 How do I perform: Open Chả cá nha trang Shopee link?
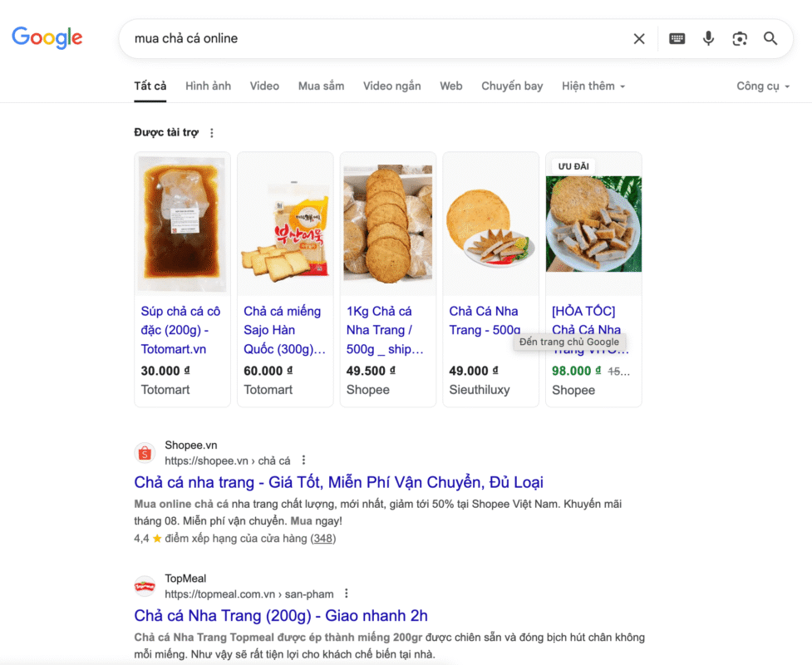pos(338,482)
